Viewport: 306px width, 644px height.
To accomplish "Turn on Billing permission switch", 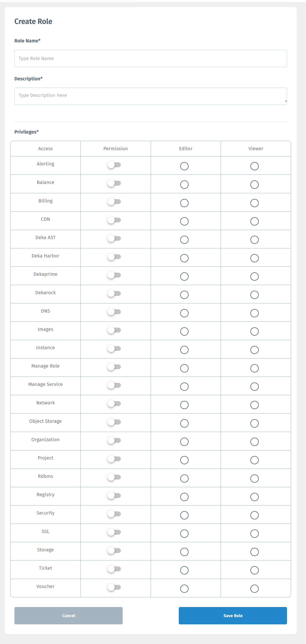I will point(114,202).
